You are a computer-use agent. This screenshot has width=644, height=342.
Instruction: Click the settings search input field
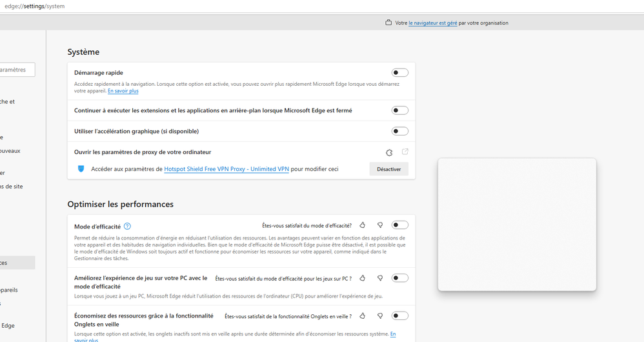tap(16, 70)
